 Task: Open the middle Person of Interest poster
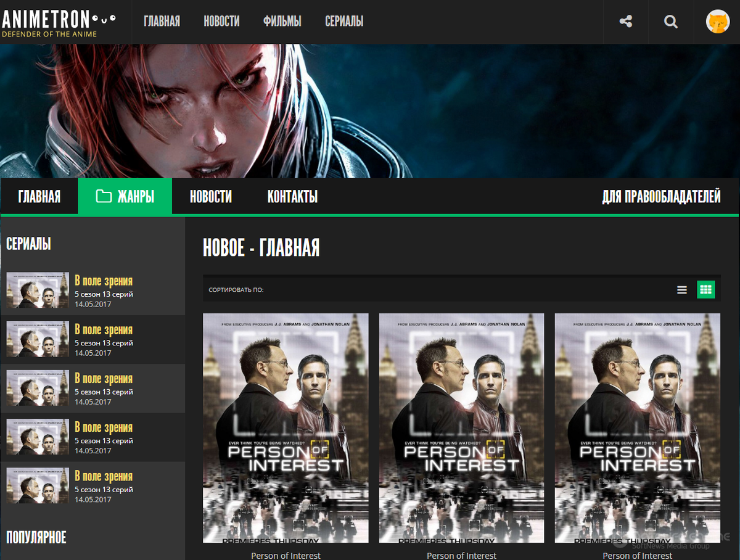[x=461, y=428]
